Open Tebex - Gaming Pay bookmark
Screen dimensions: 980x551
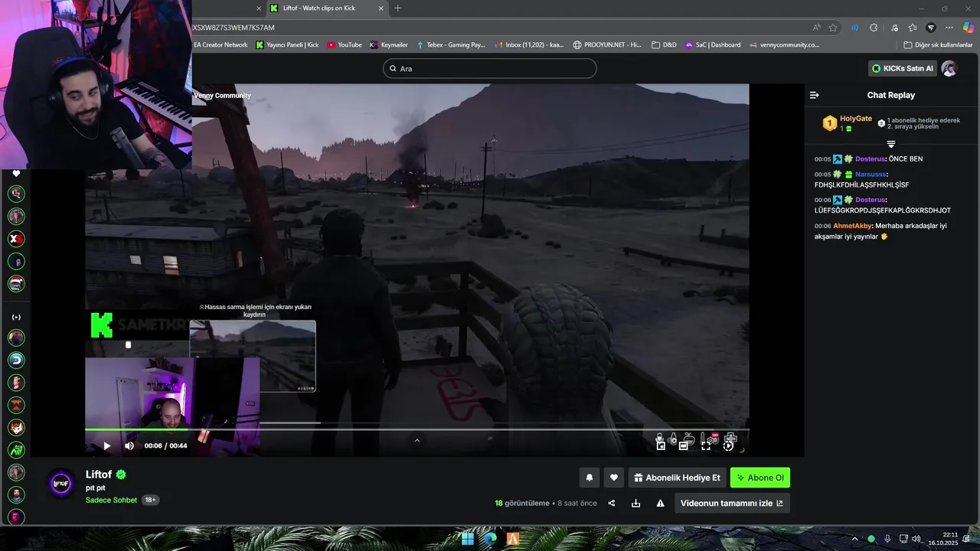tap(451, 45)
